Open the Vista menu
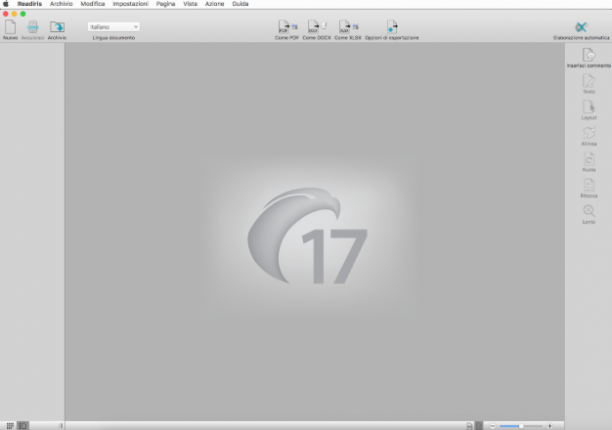Screen dimensions: 612x430 click(x=190, y=4)
